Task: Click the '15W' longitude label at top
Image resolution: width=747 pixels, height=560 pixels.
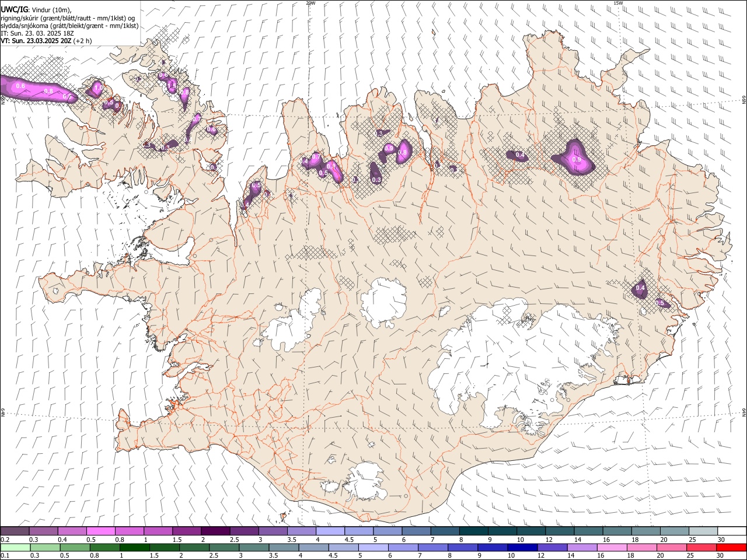Action: (618, 3)
